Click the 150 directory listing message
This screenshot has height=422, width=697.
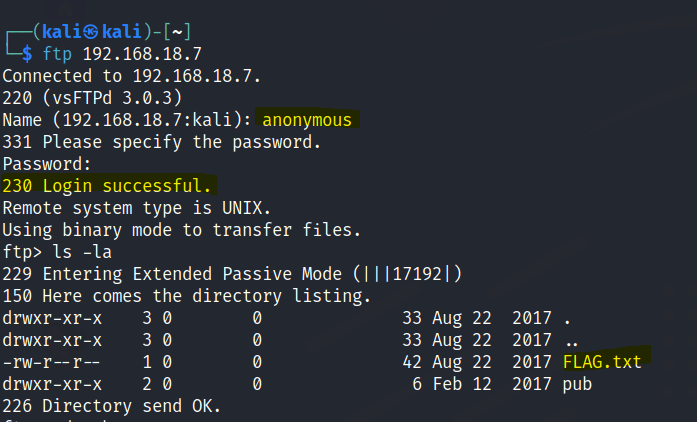point(186,296)
